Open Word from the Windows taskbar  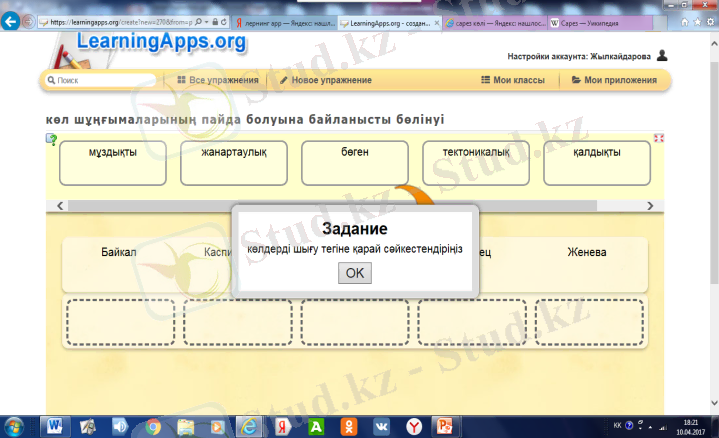52,426
